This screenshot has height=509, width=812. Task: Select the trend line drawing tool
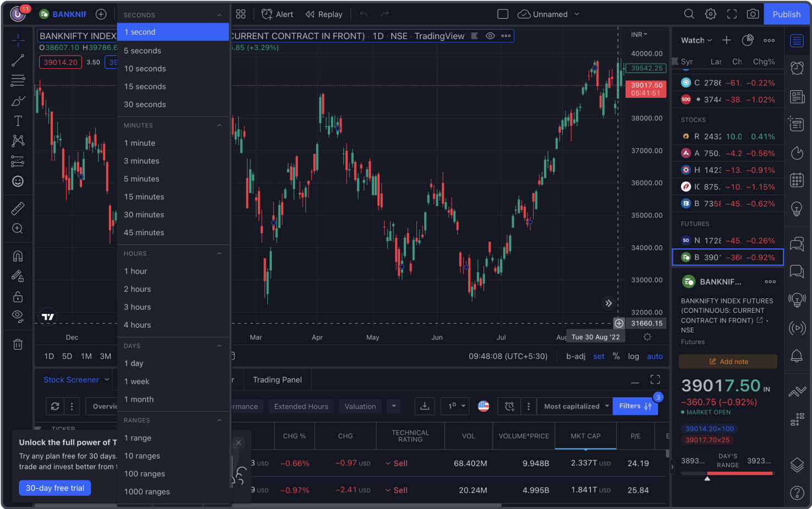click(x=18, y=60)
